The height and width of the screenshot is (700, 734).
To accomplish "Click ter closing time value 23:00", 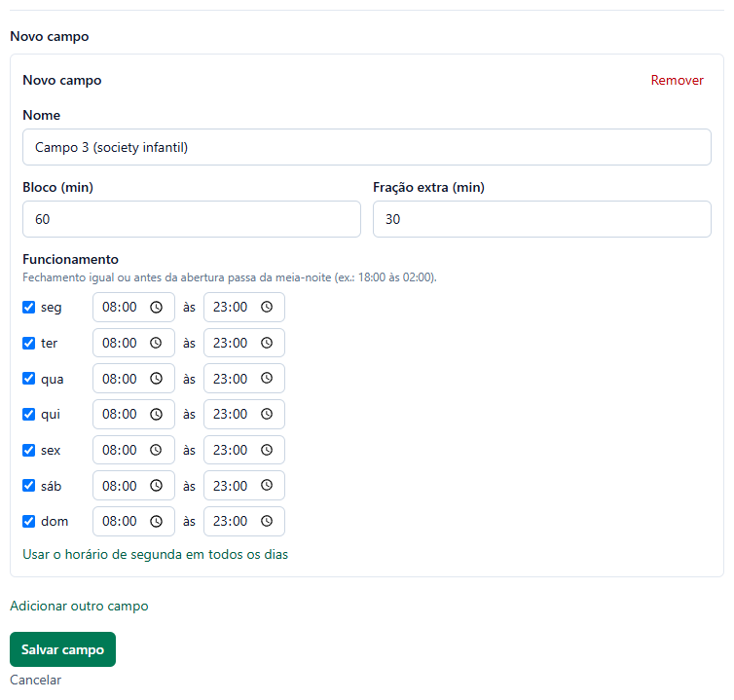I will (230, 344).
